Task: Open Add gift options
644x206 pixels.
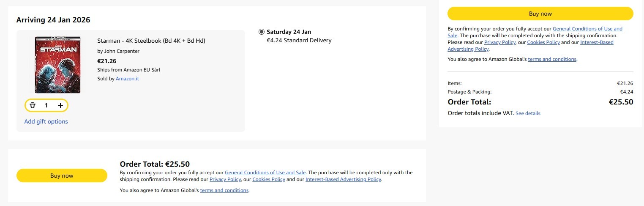Action: click(x=46, y=121)
